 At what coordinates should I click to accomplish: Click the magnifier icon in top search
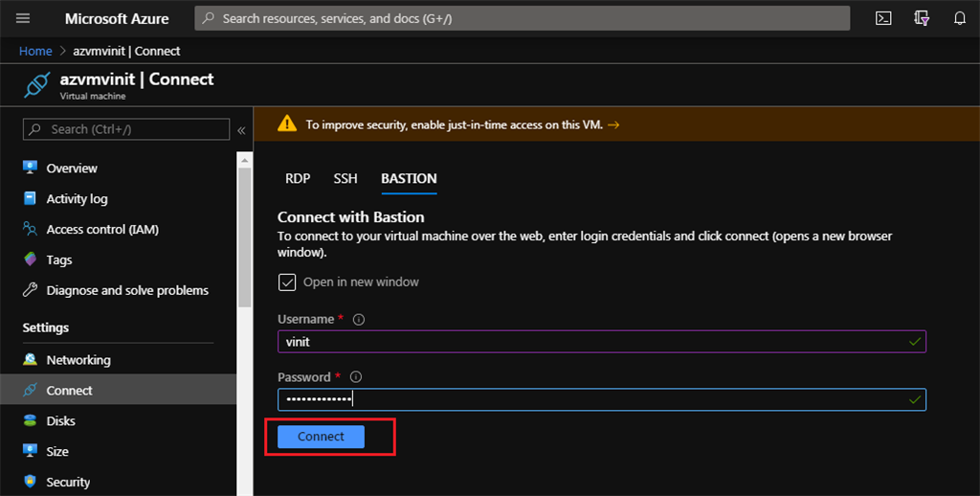point(209,19)
